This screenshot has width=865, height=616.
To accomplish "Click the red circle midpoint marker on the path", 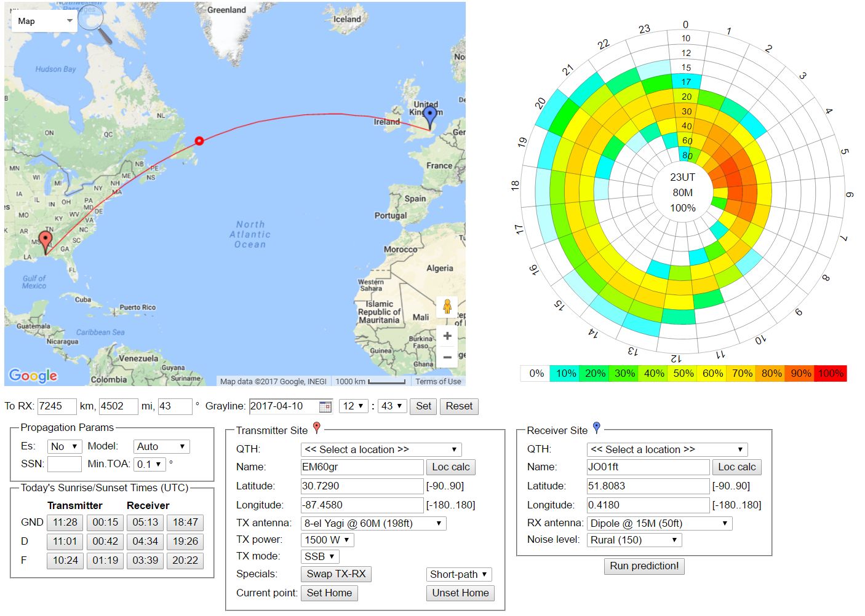I will pyautogui.click(x=199, y=141).
